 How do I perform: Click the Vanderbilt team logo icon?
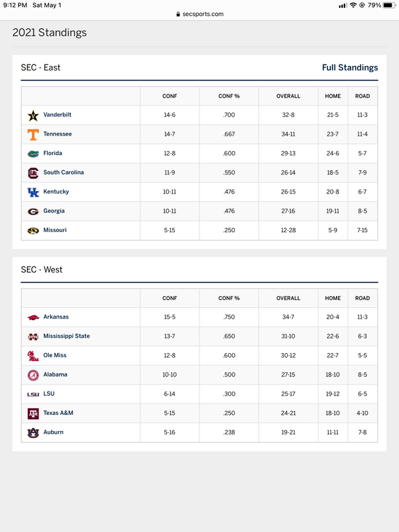pos(33,115)
